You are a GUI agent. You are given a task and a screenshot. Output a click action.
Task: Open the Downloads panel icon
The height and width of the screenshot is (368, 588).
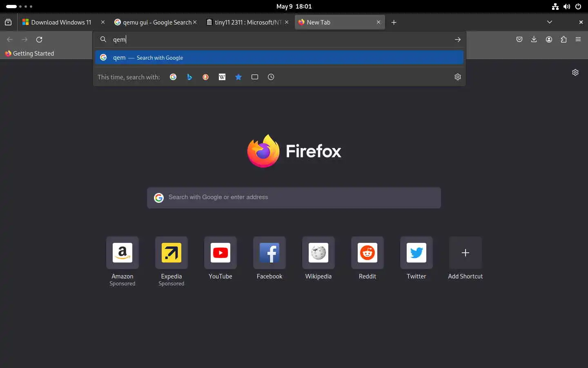point(534,40)
